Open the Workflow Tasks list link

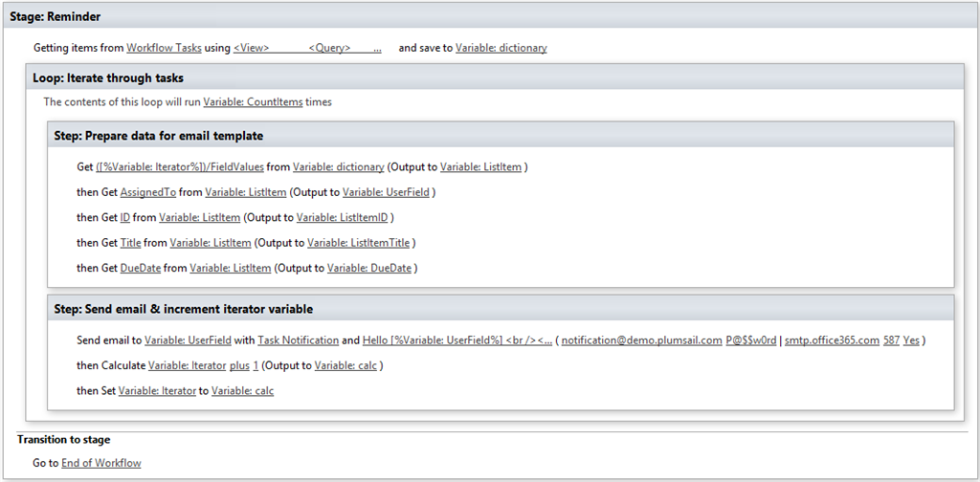164,48
